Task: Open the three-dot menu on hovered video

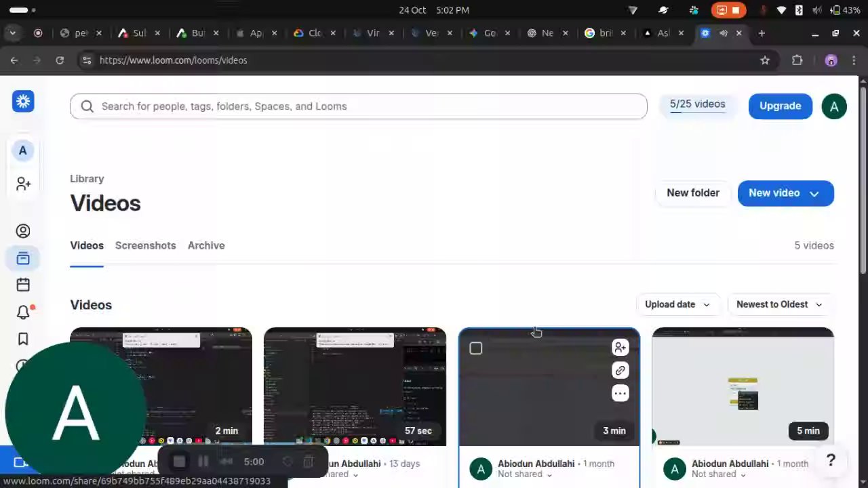Action: pyautogui.click(x=620, y=394)
